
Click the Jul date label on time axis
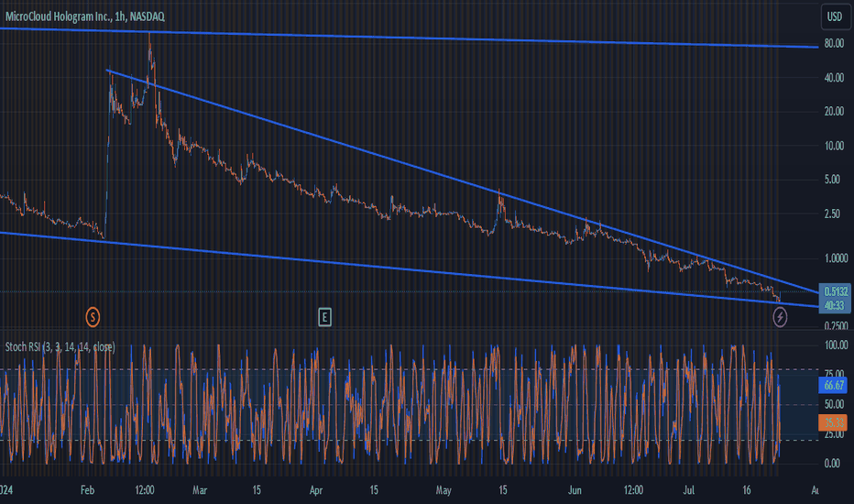coord(689,490)
